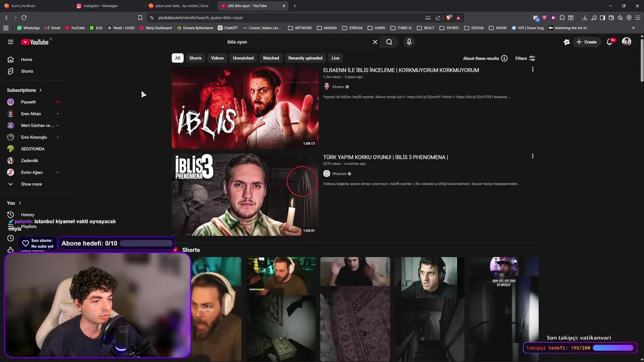
Task: Open the Brave Shields lion icon
Action: 449,18
